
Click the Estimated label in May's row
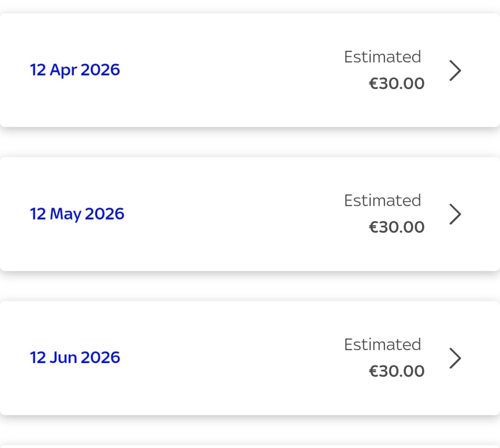[x=382, y=201]
